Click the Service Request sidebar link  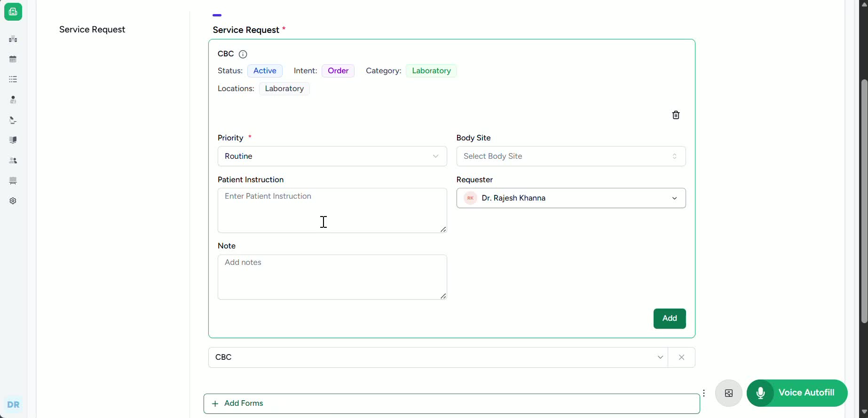tap(92, 30)
